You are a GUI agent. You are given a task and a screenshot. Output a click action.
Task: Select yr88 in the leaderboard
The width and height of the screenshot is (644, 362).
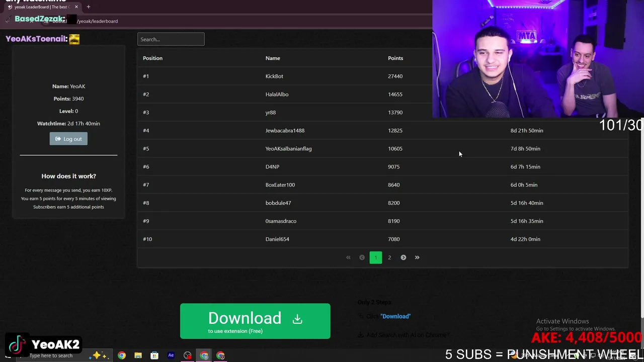(x=271, y=113)
